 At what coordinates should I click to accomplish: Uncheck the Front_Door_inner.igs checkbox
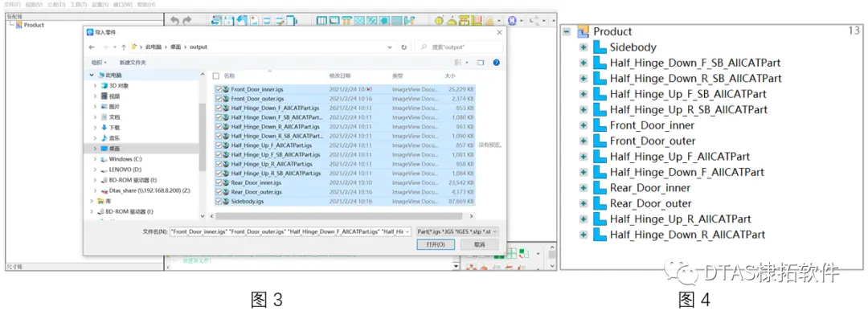219,89
